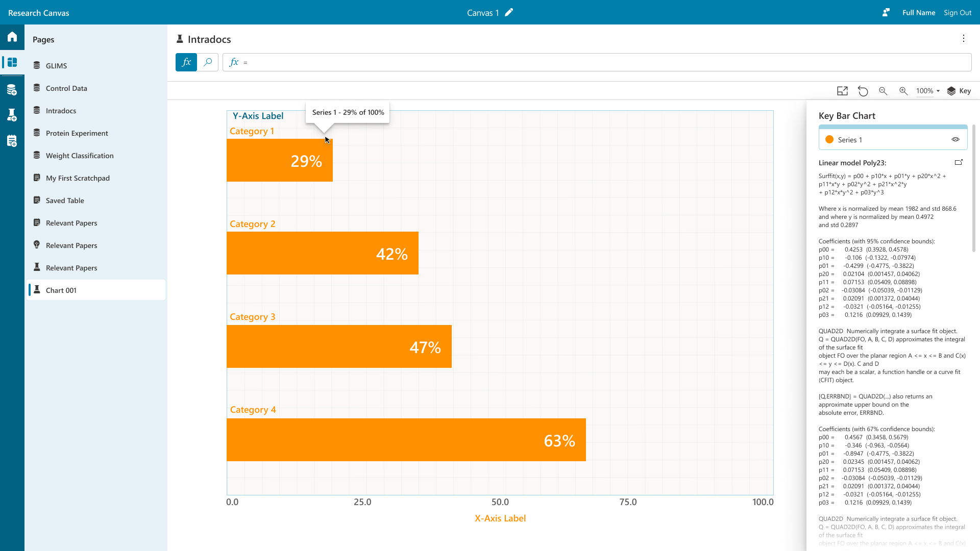This screenshot has width=980, height=551.
Task: Click the reset/undo view icon
Action: pos(863,91)
